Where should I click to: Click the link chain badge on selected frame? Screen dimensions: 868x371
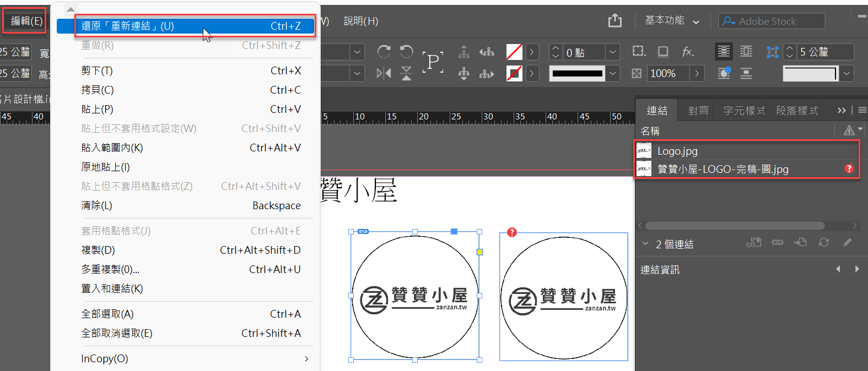363,232
